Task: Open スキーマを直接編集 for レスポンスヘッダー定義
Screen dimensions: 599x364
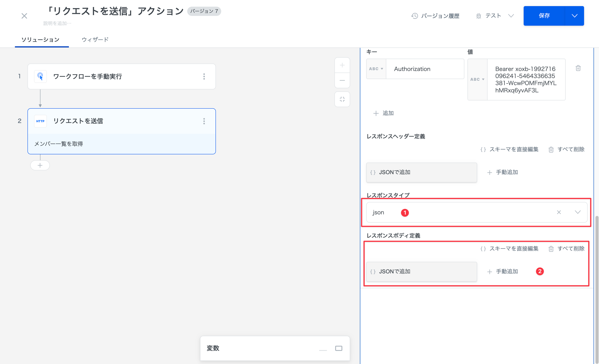Action: [x=509, y=149]
